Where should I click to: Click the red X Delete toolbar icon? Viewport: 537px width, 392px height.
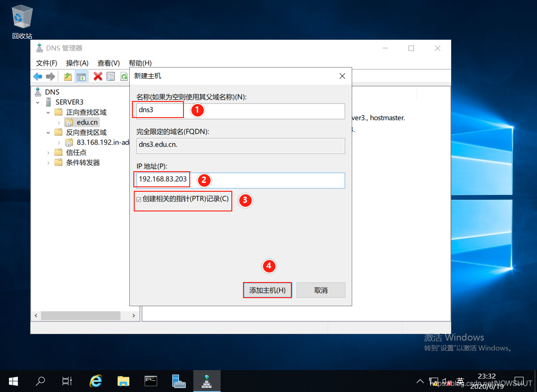[x=98, y=77]
